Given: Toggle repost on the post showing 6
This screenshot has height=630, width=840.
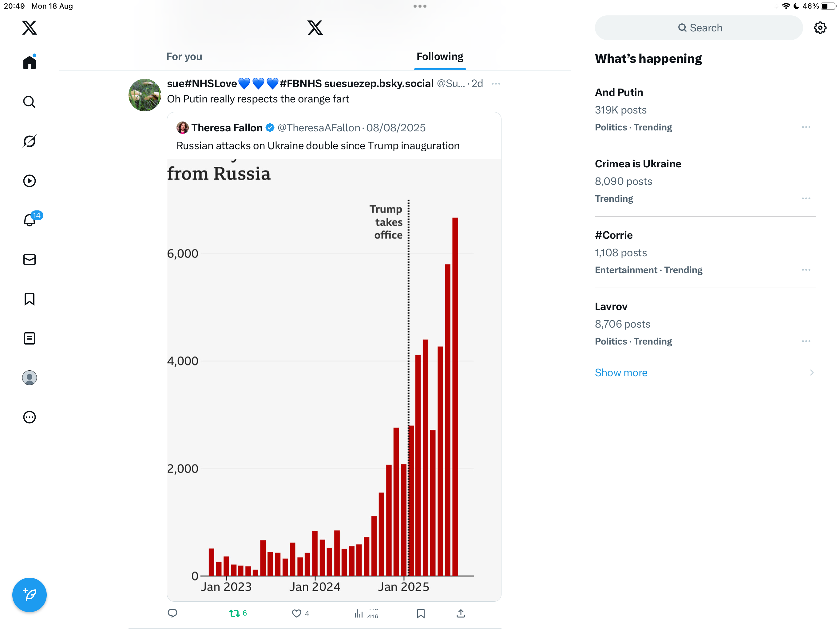Looking at the screenshot, I should pos(234,613).
